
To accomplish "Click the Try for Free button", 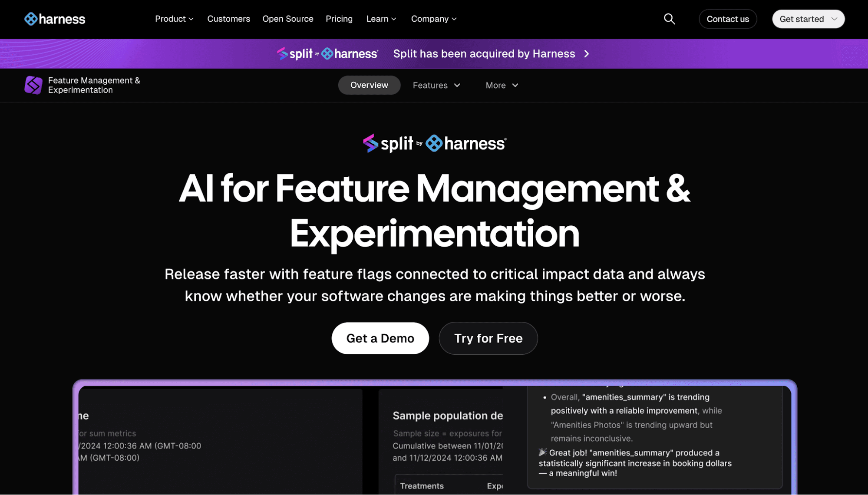I will (x=488, y=338).
